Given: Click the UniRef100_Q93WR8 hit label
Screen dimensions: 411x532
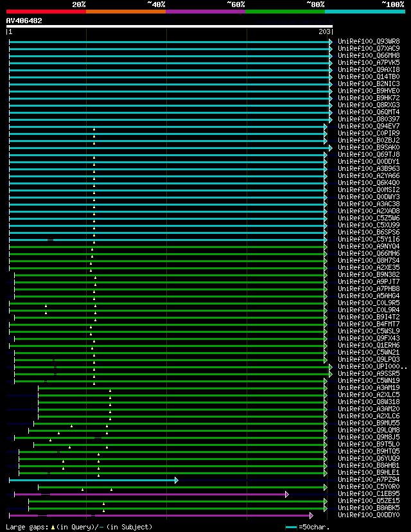Looking at the screenshot, I should [x=369, y=41].
